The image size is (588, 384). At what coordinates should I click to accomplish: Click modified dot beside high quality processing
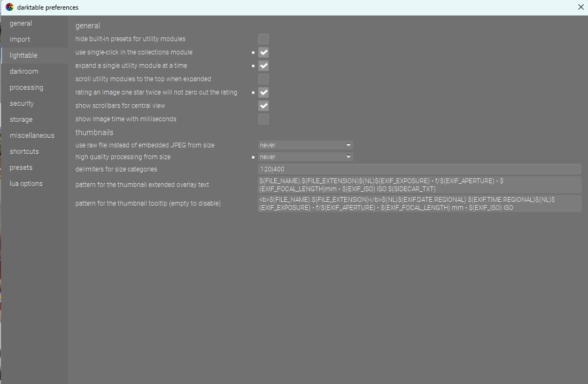click(x=253, y=158)
